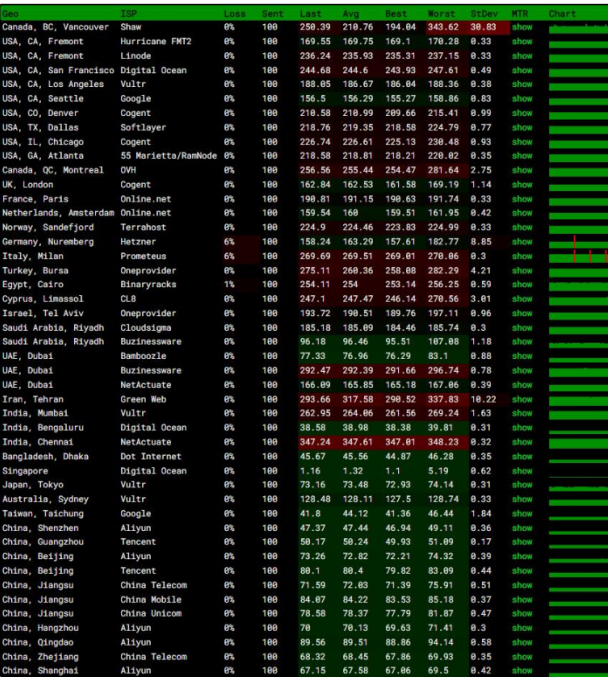Open the chart for Chicago Cogent
Viewport: 611px width, 687px height.
click(x=578, y=142)
